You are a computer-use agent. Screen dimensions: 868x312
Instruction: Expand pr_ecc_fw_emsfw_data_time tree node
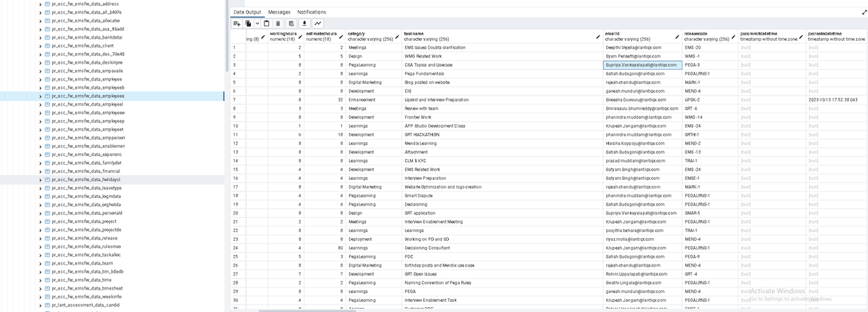40,280
